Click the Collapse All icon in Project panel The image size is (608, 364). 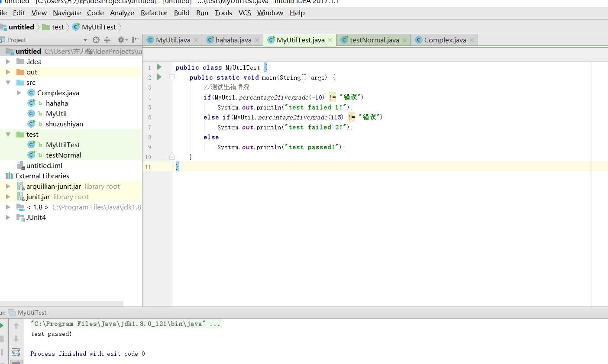[x=107, y=40]
